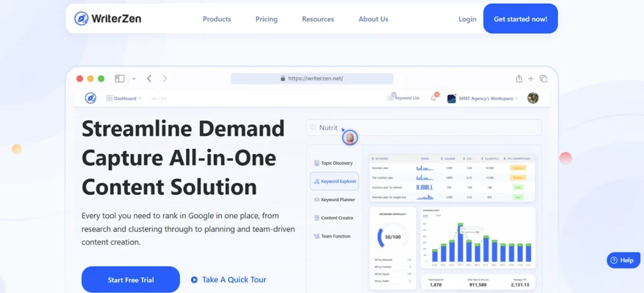Image resolution: width=644 pixels, height=293 pixels.
Task: Click the green maximize window dot
Action: pos(101,79)
